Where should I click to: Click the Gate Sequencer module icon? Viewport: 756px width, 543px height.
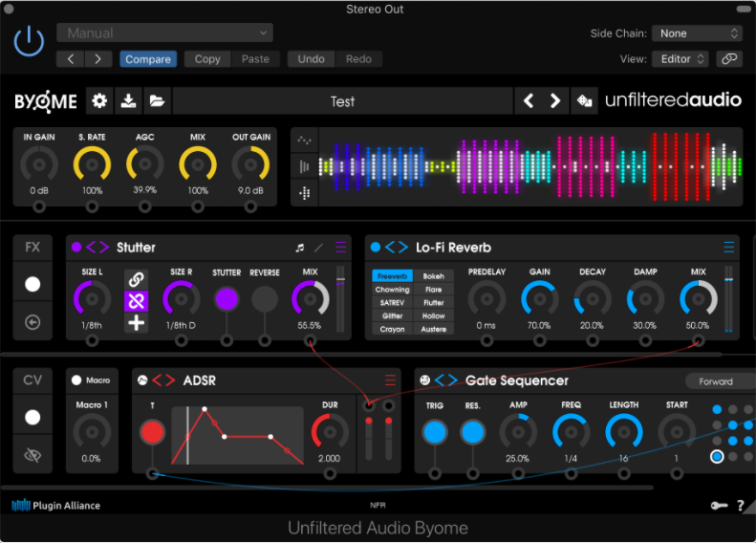424,380
